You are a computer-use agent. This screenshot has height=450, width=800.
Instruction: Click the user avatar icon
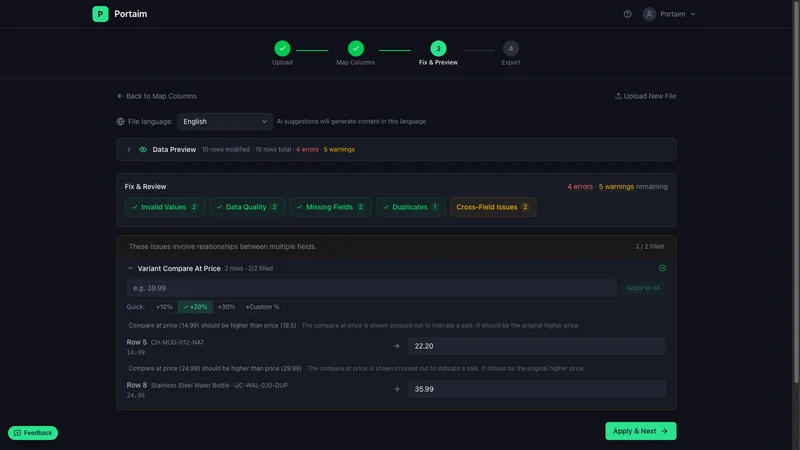pos(649,14)
